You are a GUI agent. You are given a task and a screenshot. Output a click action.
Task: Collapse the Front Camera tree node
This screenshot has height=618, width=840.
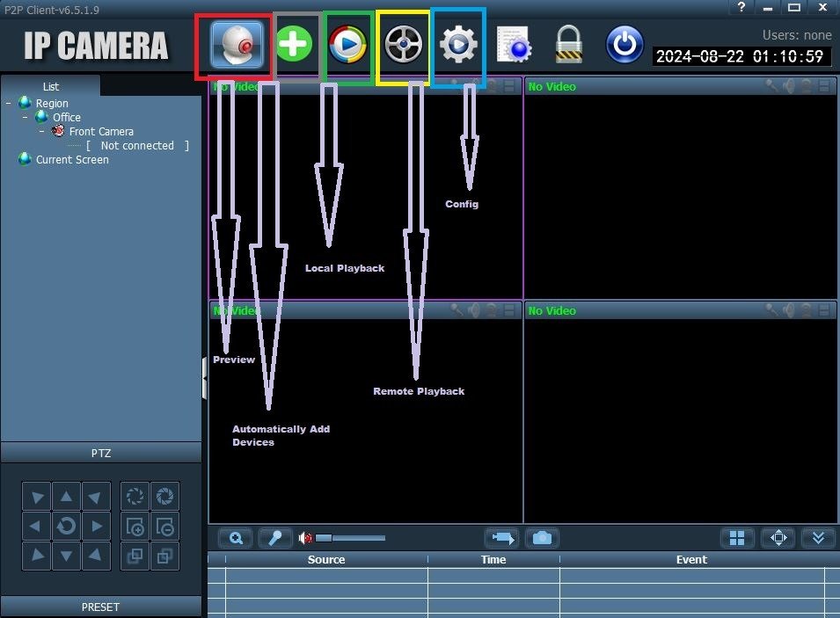pos(42,131)
